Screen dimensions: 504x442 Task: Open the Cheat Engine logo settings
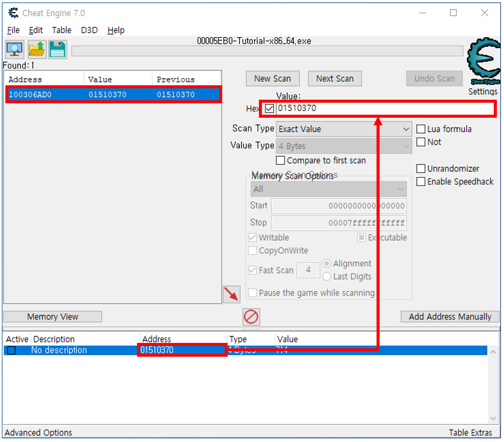coord(483,61)
